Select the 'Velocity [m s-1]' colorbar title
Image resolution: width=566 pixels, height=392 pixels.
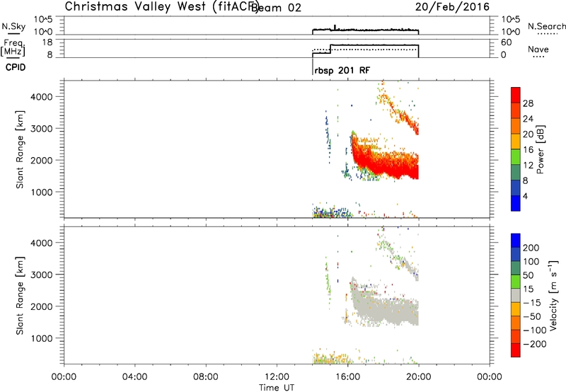tap(553, 295)
